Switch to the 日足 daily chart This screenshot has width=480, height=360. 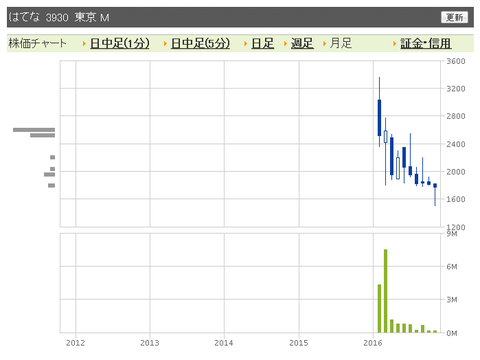(x=263, y=43)
